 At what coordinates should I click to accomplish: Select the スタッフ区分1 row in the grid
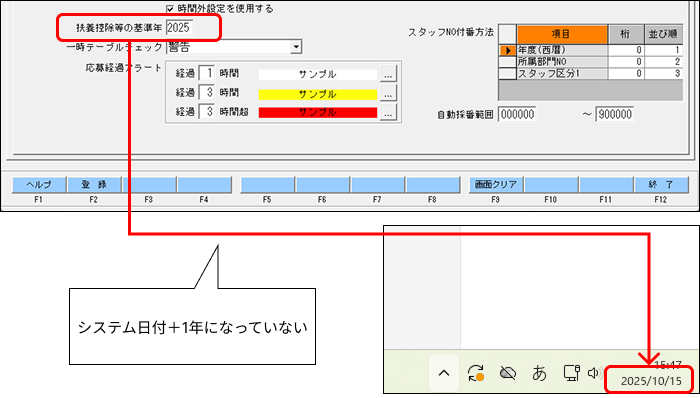(591, 74)
